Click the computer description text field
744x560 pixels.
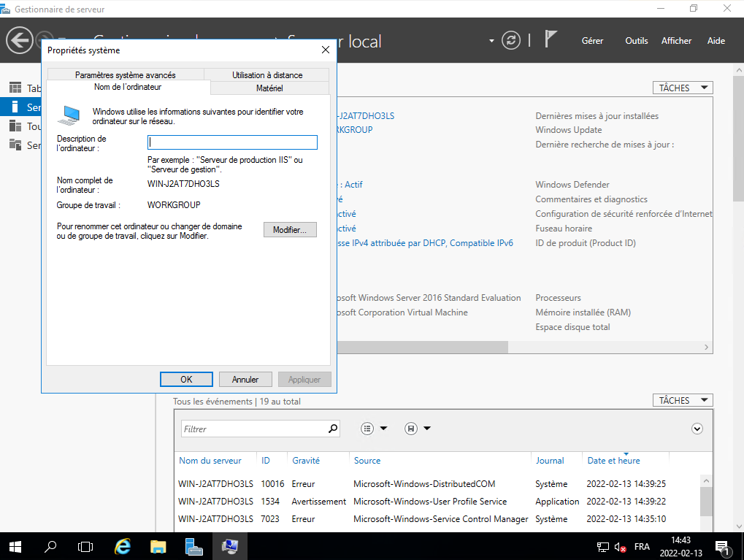pos(232,142)
